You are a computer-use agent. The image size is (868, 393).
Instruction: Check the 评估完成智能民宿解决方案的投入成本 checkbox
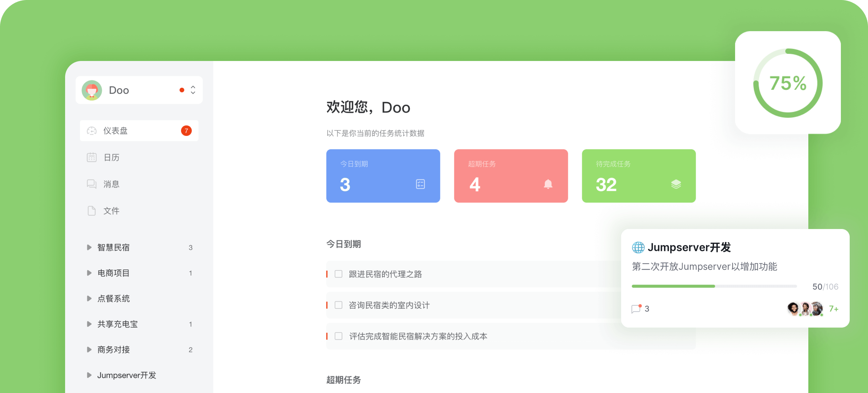pos(338,336)
